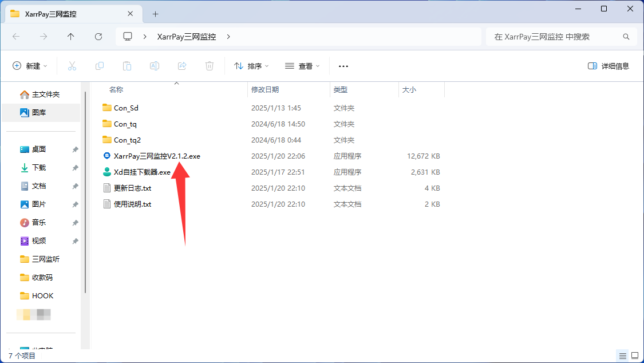This screenshot has width=644, height=363.
Task: Open a new tab with plus button
Action: click(155, 14)
